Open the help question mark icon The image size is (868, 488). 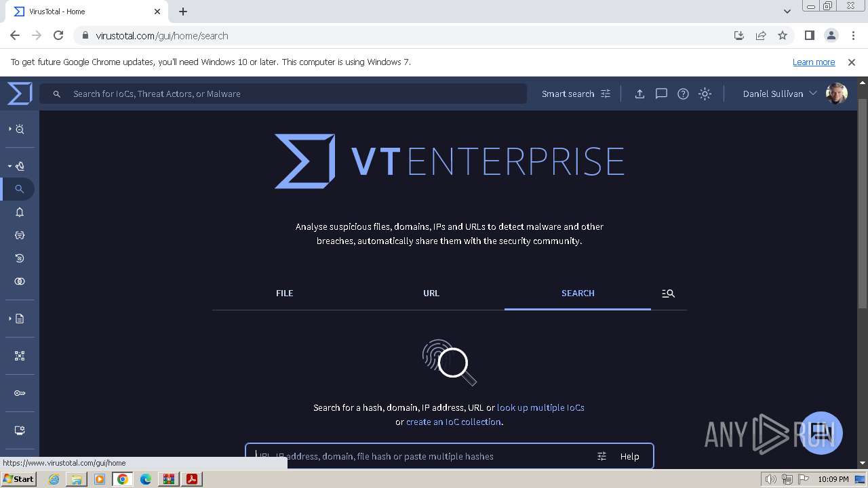pyautogui.click(x=683, y=94)
